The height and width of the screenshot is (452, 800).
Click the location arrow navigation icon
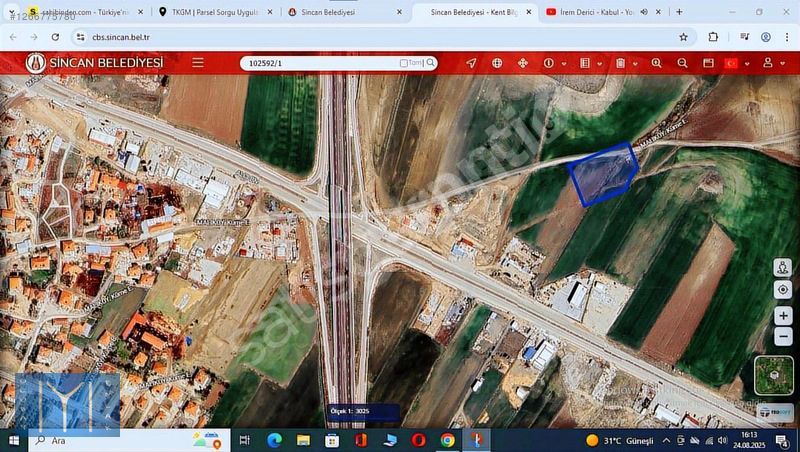(471, 63)
